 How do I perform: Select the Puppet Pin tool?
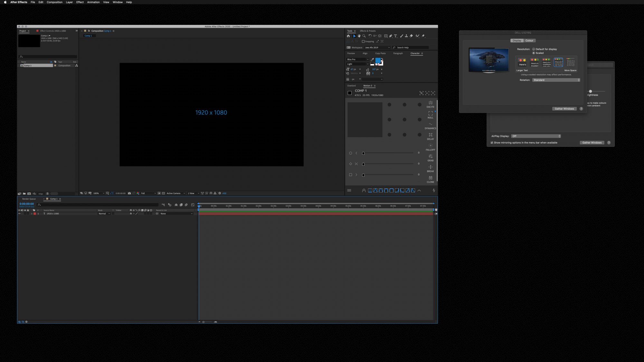click(423, 36)
